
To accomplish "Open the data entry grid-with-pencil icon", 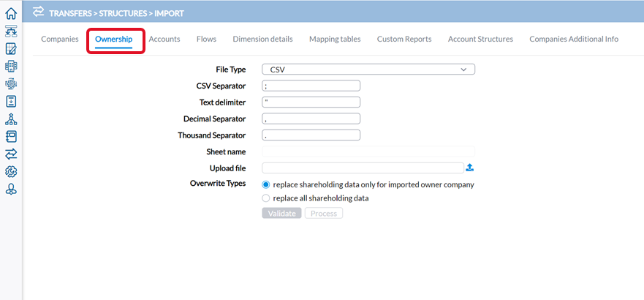I will point(11,49).
